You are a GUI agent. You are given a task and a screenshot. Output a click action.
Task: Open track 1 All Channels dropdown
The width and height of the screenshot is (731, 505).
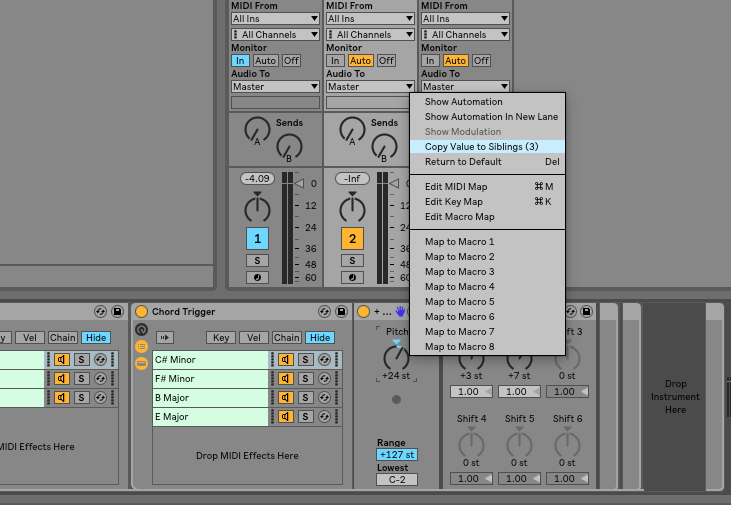click(276, 35)
